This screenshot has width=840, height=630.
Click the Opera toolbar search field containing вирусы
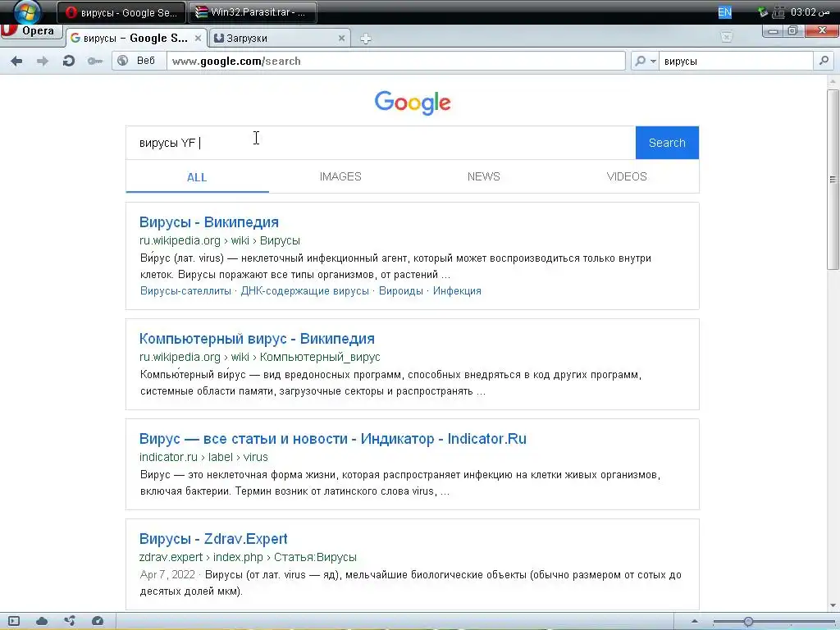pyautogui.click(x=736, y=61)
